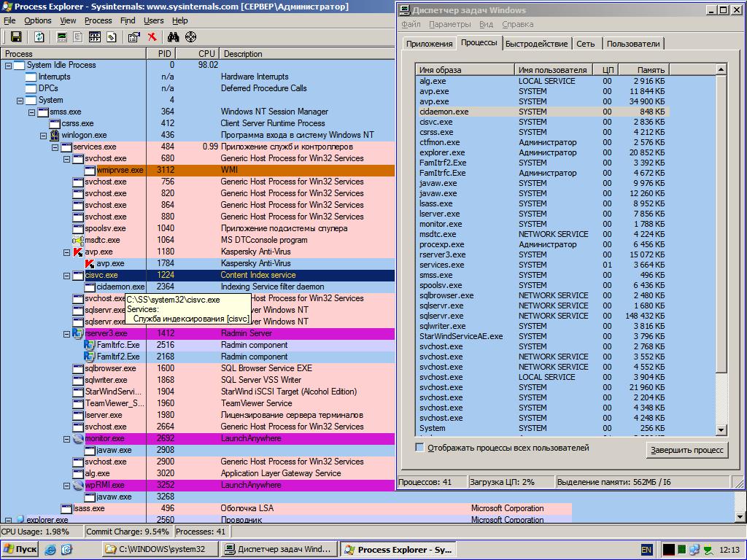
Task: Switch to the Быстродействие tab
Action: tap(536, 44)
